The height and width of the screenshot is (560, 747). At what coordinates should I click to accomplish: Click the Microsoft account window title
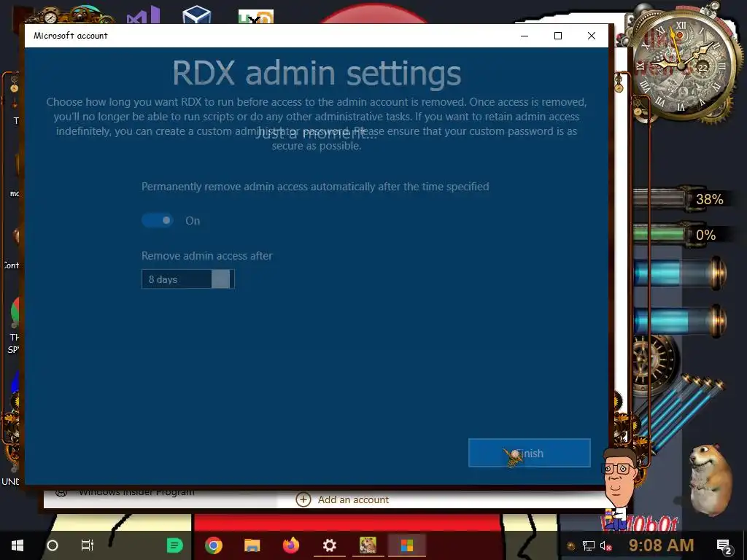click(x=71, y=36)
